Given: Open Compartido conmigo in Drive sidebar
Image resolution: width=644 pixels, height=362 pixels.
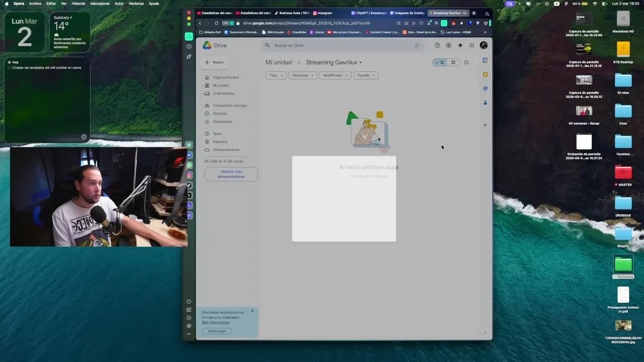Looking at the screenshot, I should [229, 106].
